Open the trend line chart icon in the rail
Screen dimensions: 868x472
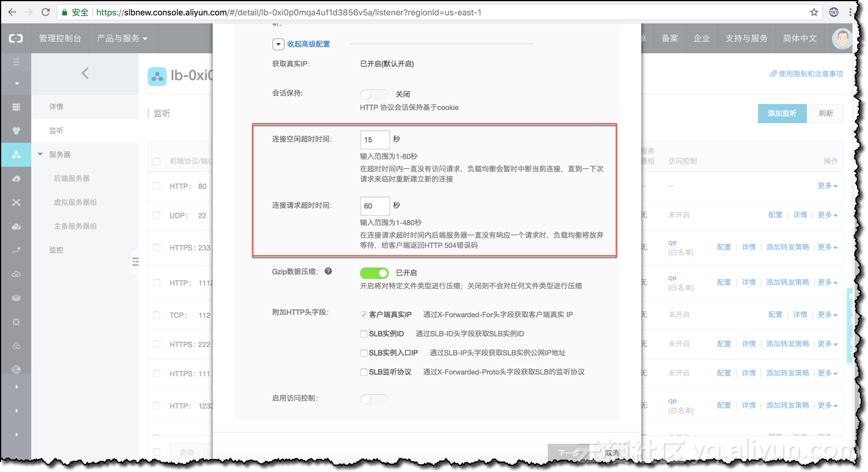[x=16, y=250]
